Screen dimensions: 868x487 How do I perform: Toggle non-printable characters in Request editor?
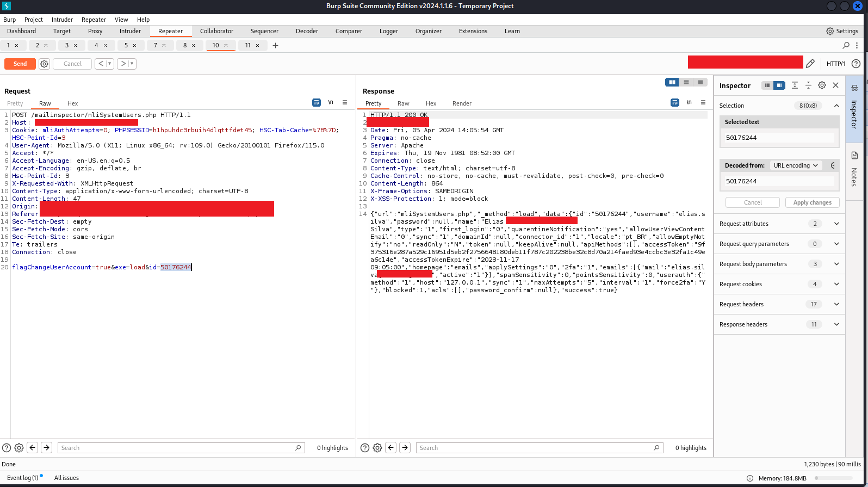(331, 102)
